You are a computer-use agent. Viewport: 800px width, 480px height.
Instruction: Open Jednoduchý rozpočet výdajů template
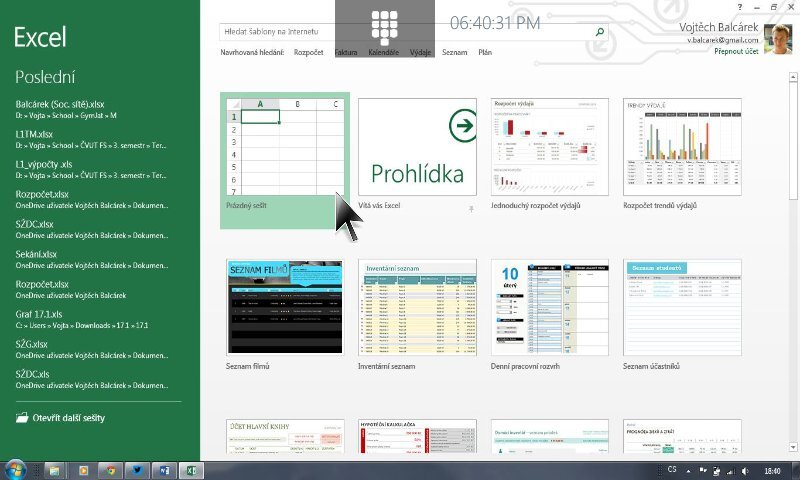point(549,147)
